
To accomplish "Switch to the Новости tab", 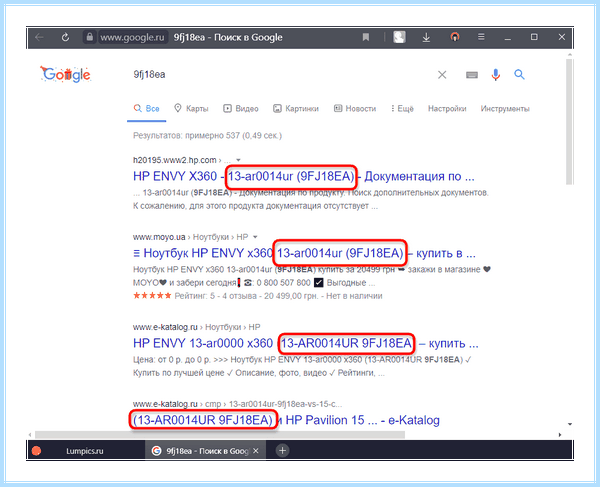I will pos(355,109).
